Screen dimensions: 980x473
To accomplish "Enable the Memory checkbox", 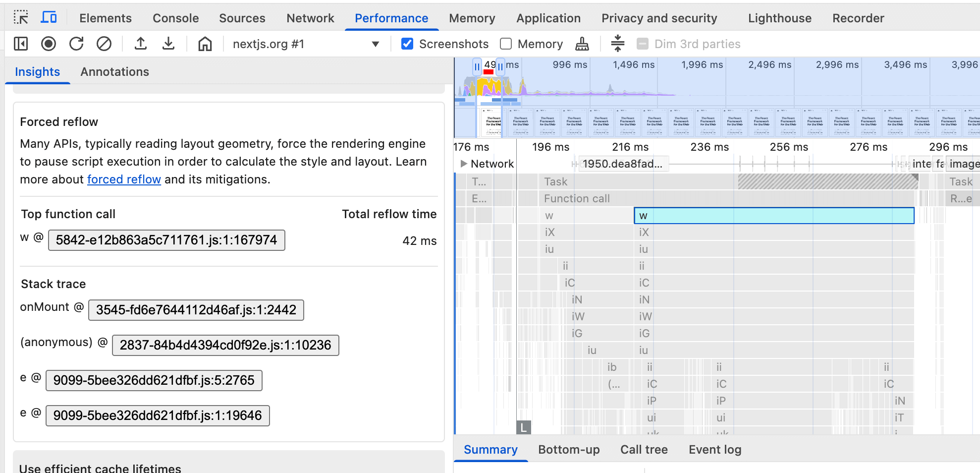I will point(505,44).
